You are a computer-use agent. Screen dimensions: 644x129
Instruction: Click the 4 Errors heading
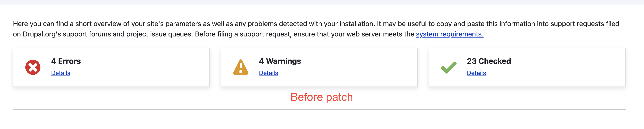coord(66,61)
